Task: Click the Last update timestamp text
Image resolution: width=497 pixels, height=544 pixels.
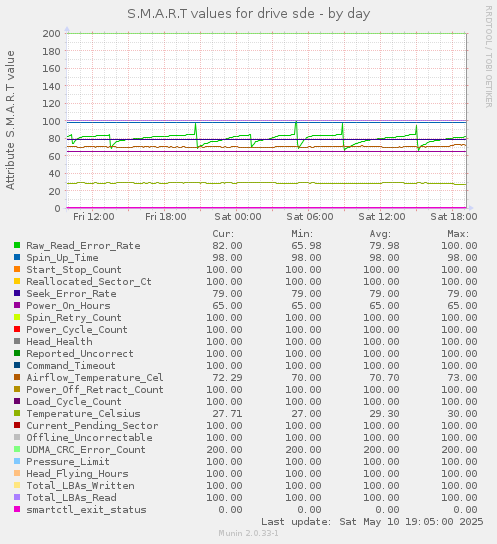Action: (x=372, y=521)
